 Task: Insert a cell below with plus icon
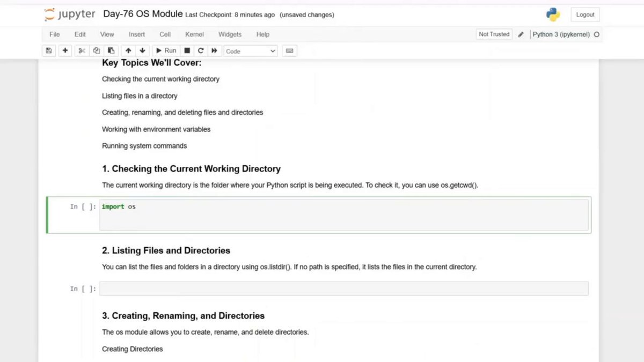click(x=65, y=50)
